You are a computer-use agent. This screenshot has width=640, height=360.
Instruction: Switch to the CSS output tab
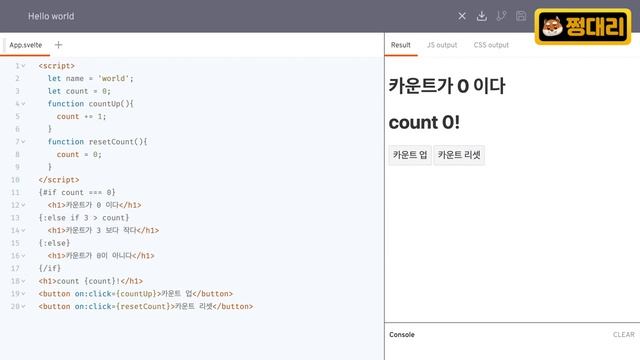point(491,45)
